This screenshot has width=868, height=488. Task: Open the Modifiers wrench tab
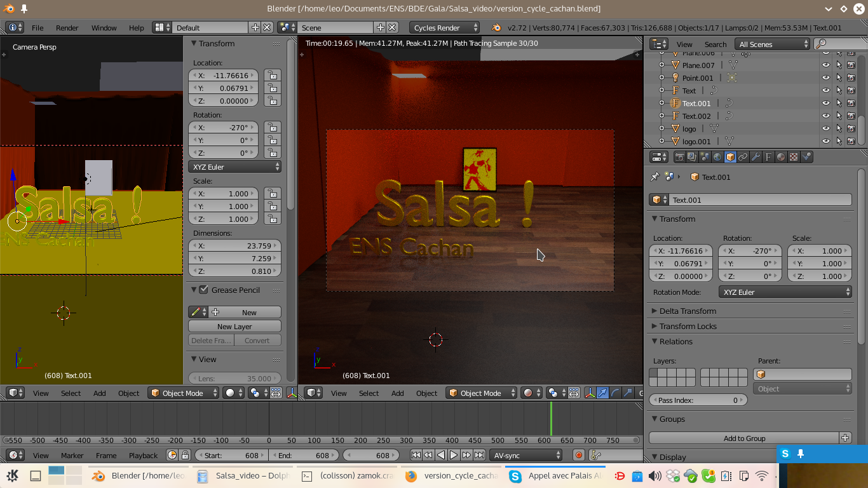coord(756,157)
